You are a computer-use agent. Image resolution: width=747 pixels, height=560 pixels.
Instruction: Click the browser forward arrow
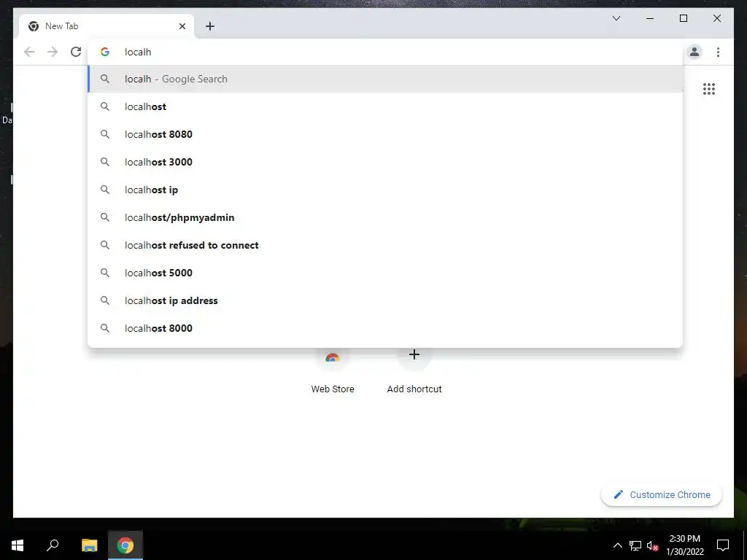tap(53, 52)
